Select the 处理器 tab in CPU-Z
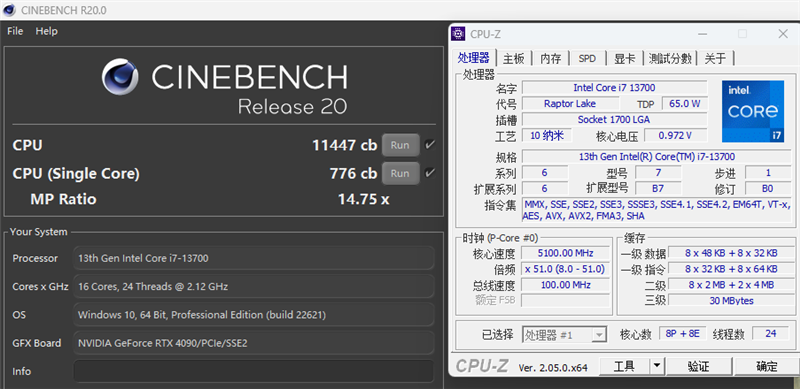 coord(473,57)
